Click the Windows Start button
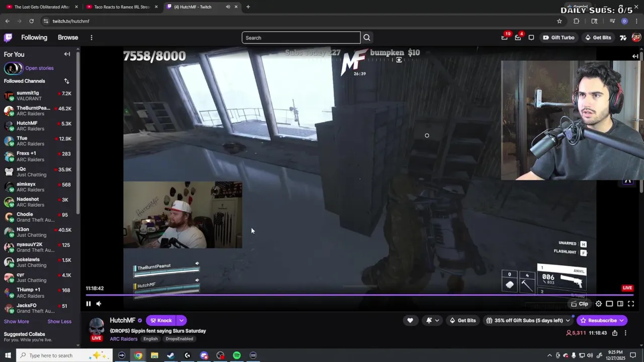644x362 pixels. click(8, 355)
